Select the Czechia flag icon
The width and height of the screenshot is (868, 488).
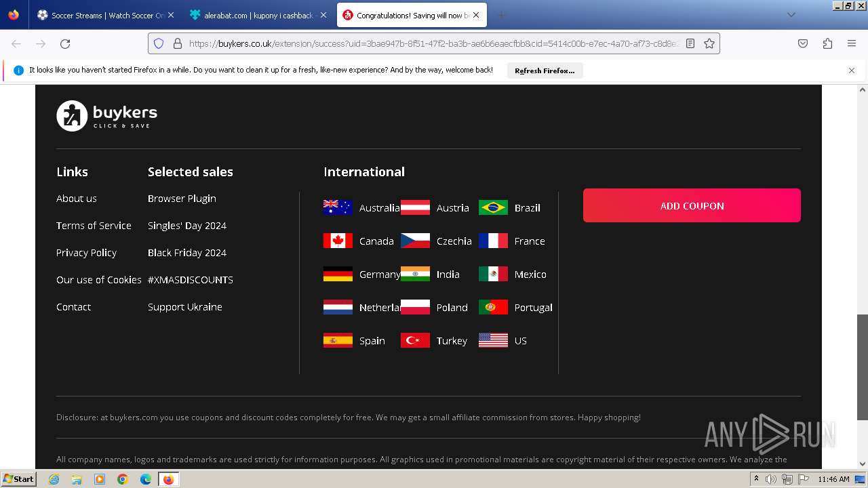click(x=415, y=241)
